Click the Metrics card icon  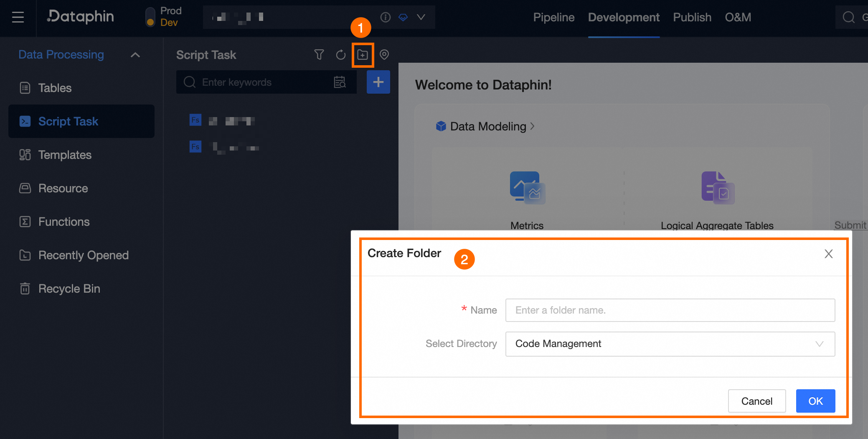coord(527,188)
